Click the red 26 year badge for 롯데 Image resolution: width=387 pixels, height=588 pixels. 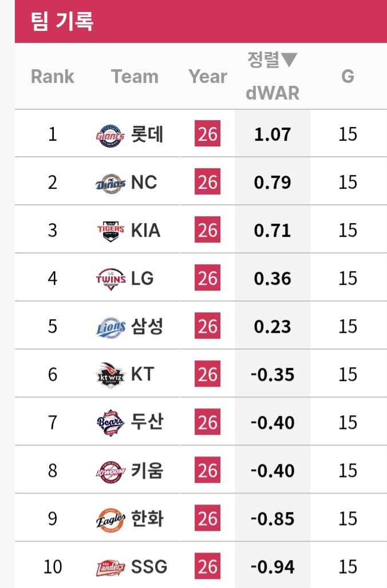207,134
